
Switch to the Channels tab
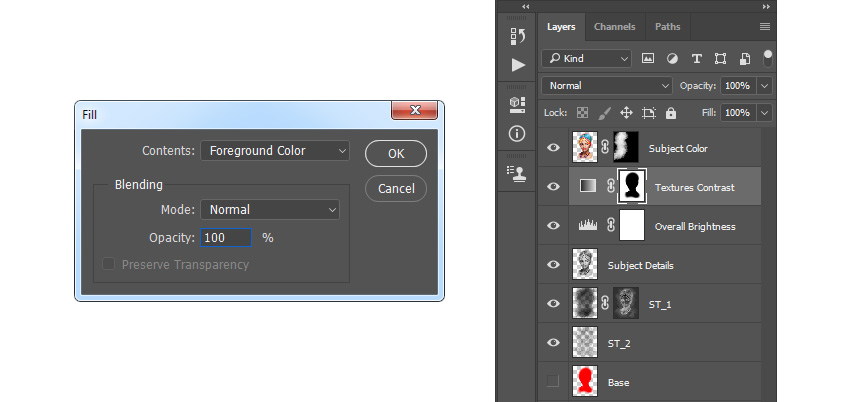(x=614, y=27)
